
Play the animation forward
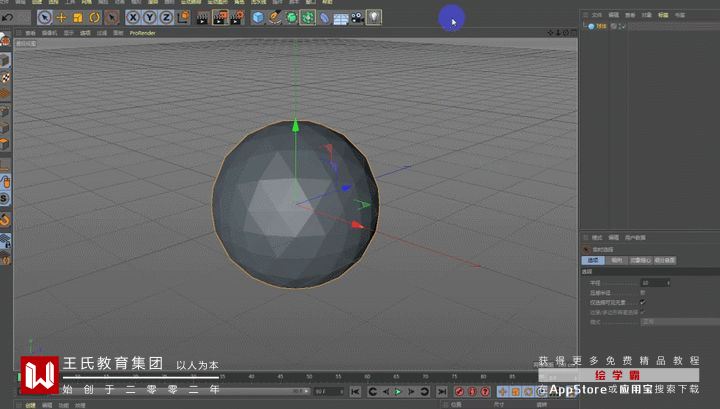pos(399,392)
